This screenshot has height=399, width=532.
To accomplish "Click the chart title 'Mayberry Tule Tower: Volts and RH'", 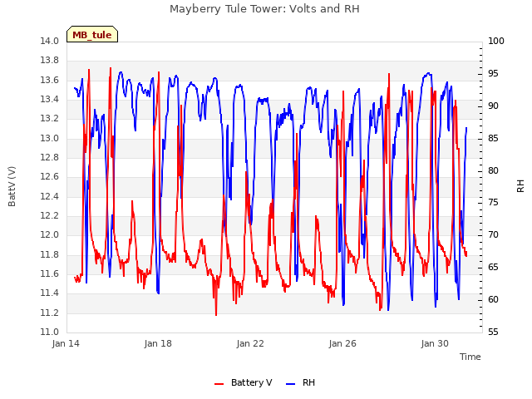I will coord(264,9).
